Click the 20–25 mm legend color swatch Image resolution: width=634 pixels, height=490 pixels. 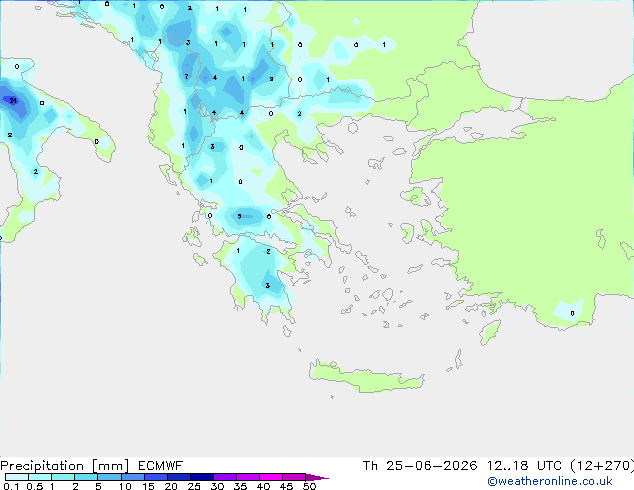[178, 477]
